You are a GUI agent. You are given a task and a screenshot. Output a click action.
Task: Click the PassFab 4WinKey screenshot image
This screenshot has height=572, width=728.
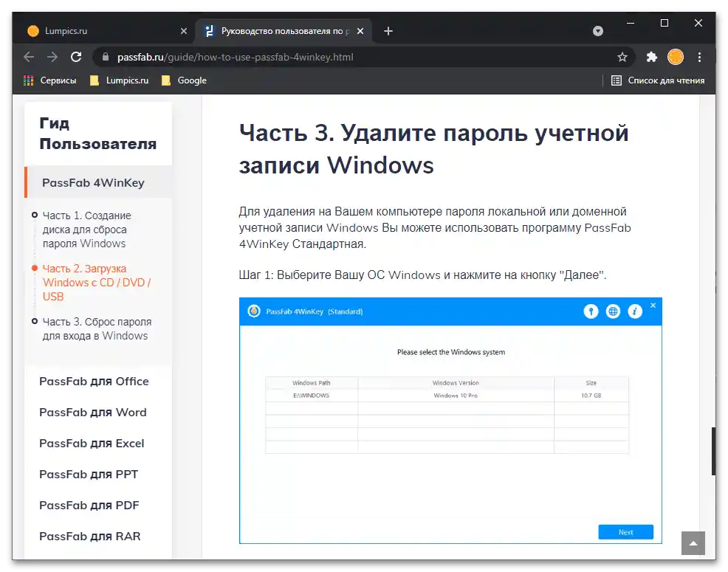pos(450,420)
